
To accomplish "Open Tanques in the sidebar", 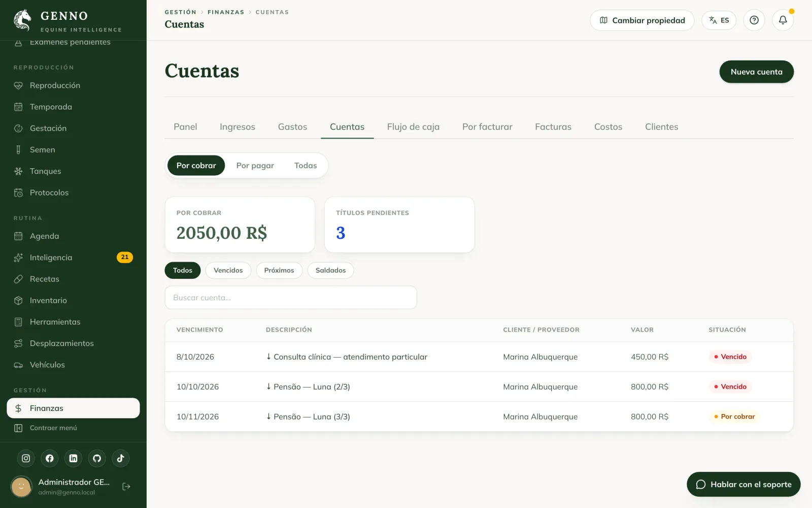I will pyautogui.click(x=73, y=171).
